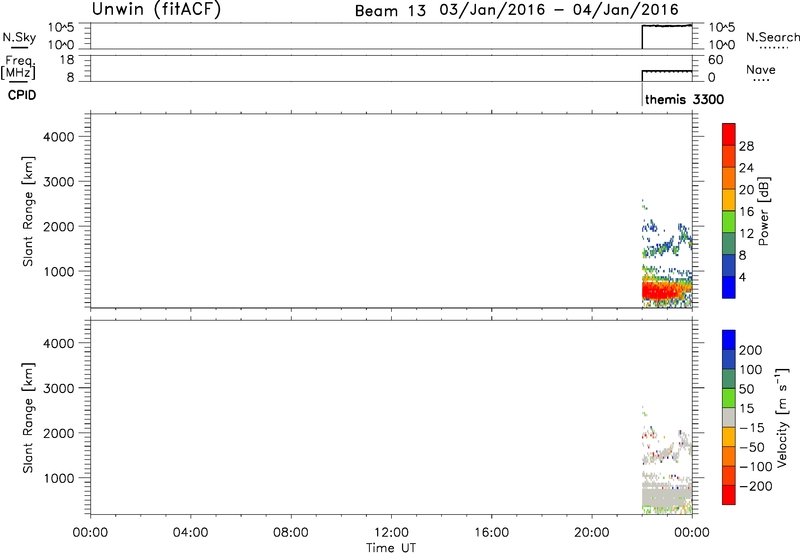Click the '200' tick on Velocity colorbar
The width and height of the screenshot is (800, 554).
coord(751,350)
